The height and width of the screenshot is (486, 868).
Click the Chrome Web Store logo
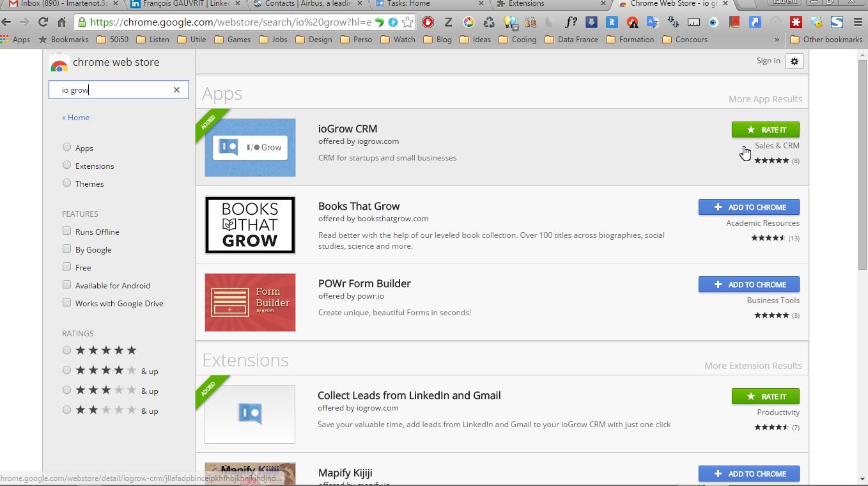59,63
